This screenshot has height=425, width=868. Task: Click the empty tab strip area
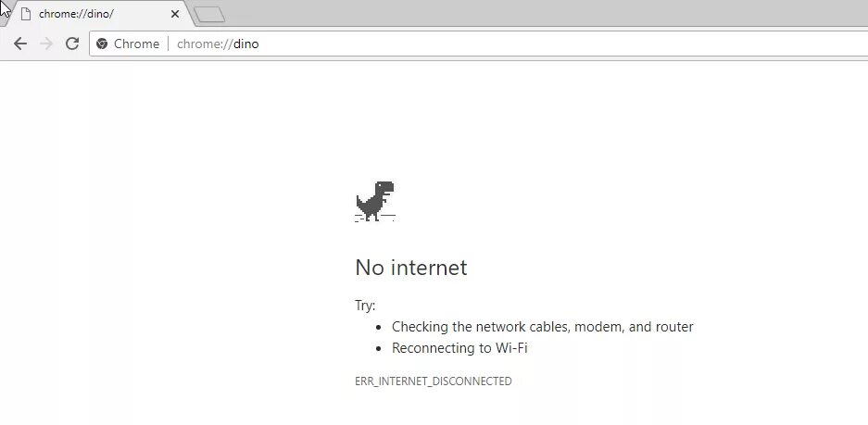tap(543, 13)
